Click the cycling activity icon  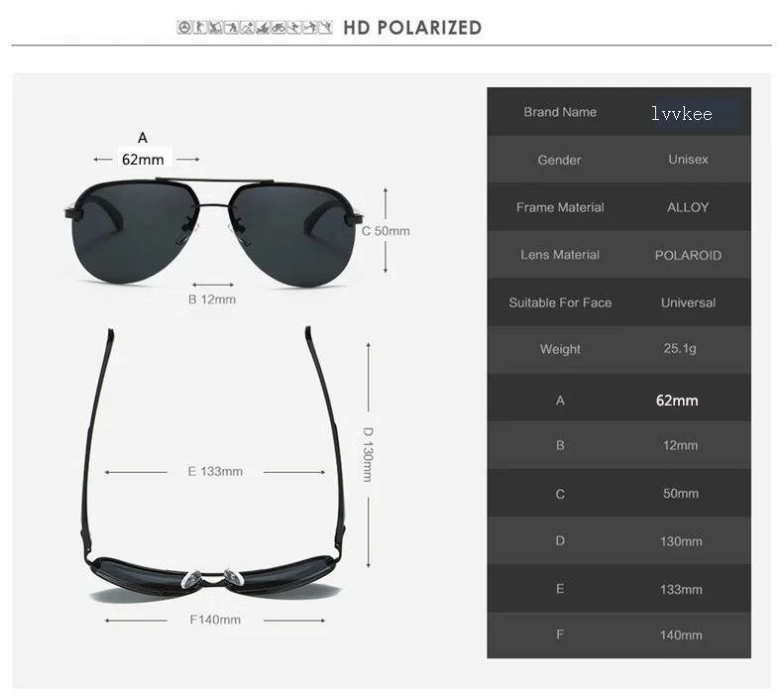tap(279, 28)
